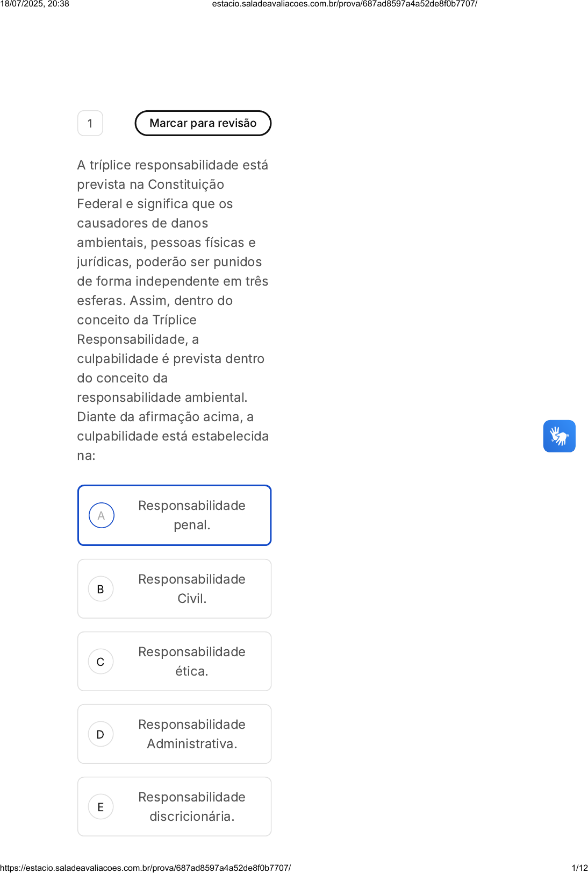
Task: Select the circle labeled B
Action: [x=101, y=589]
